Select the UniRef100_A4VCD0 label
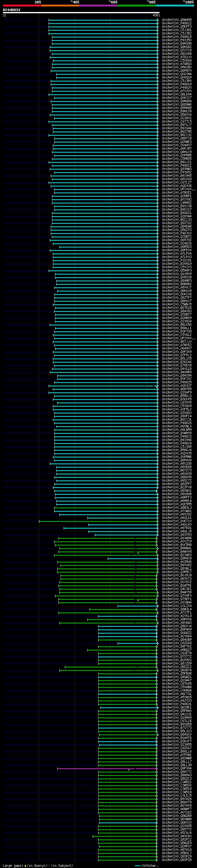 point(176,836)
